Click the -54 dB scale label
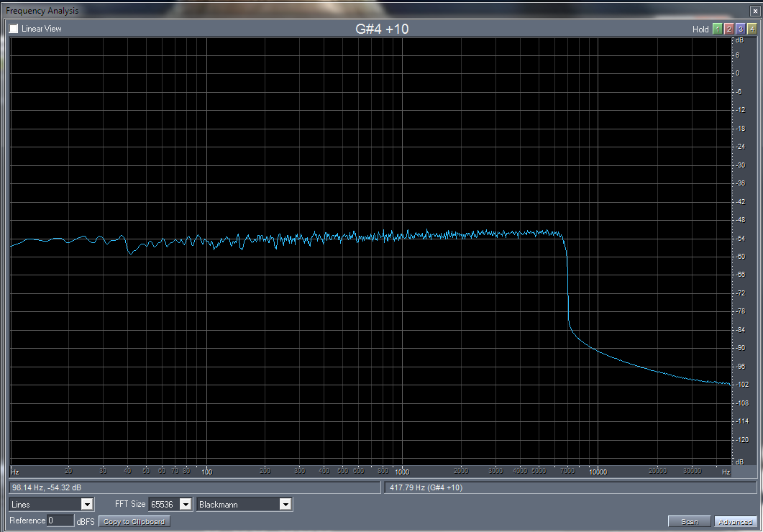Image resolution: width=763 pixels, height=532 pixels. coord(740,238)
